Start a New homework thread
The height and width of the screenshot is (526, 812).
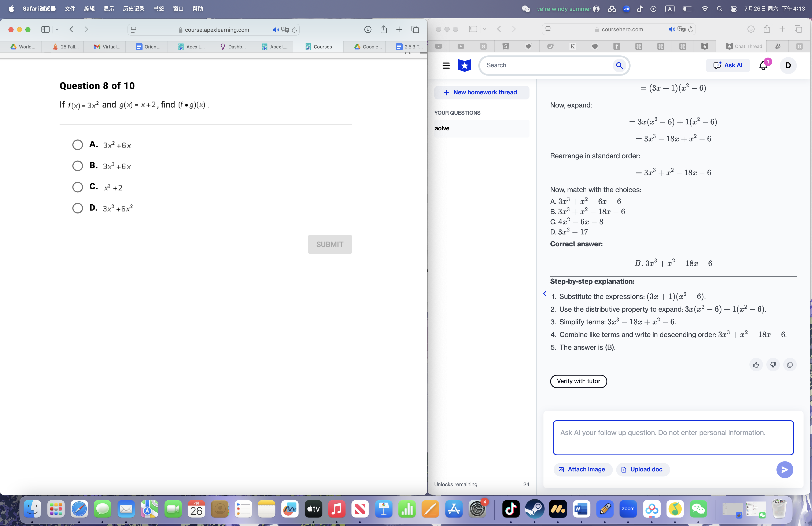click(481, 92)
